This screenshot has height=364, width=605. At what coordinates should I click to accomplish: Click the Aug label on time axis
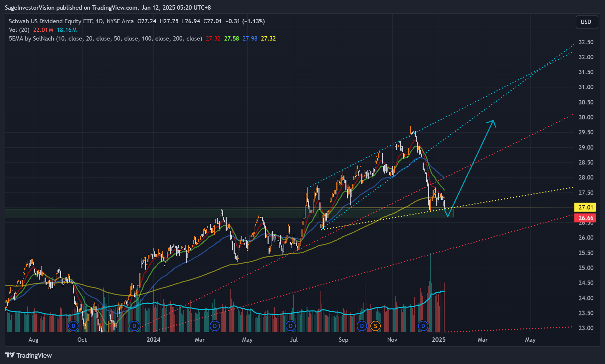tap(33, 340)
